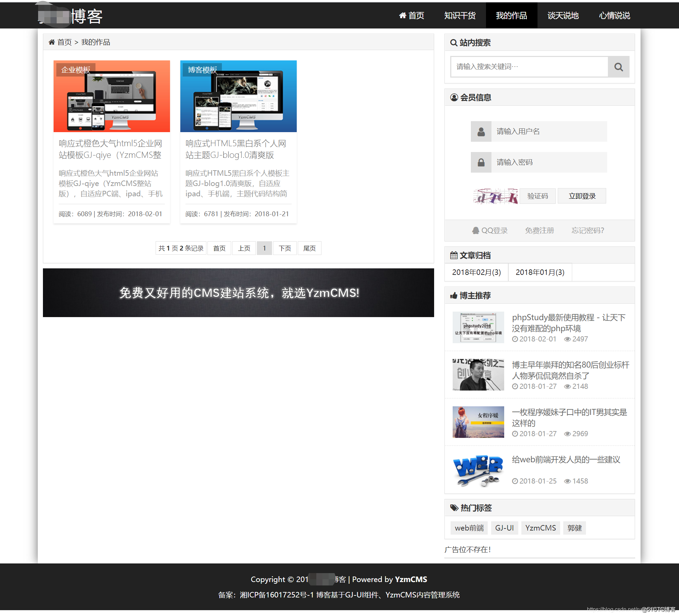
Task: Open the 心情说说 navigation item
Action: click(614, 16)
